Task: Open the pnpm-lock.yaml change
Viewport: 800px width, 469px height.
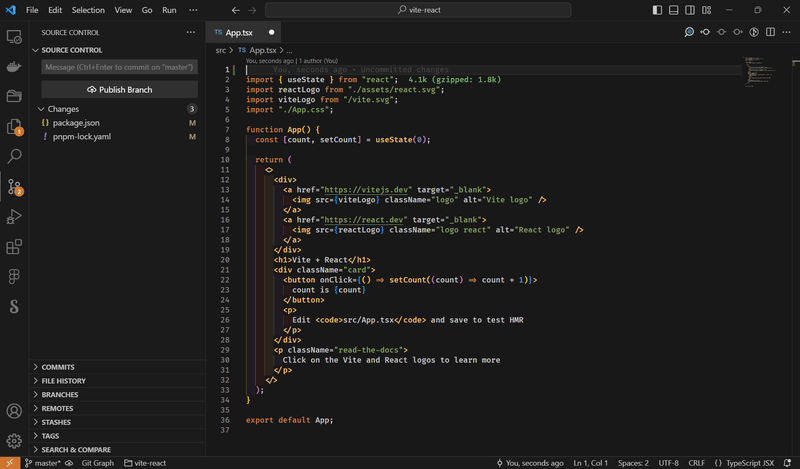Action: (118, 136)
